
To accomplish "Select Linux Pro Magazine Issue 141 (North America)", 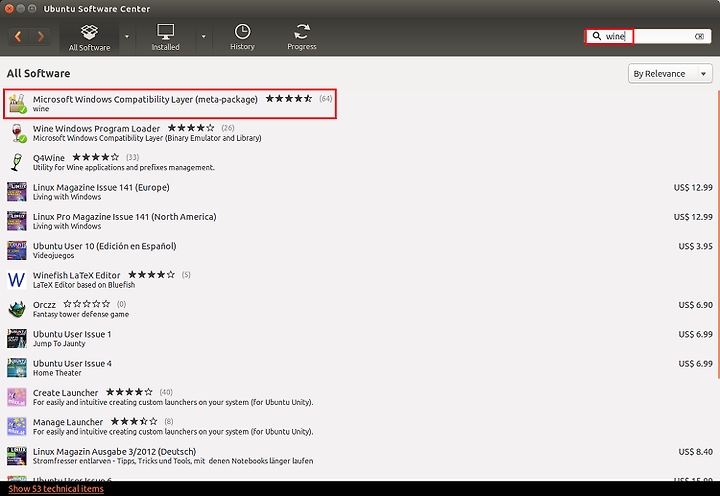I will (x=124, y=217).
